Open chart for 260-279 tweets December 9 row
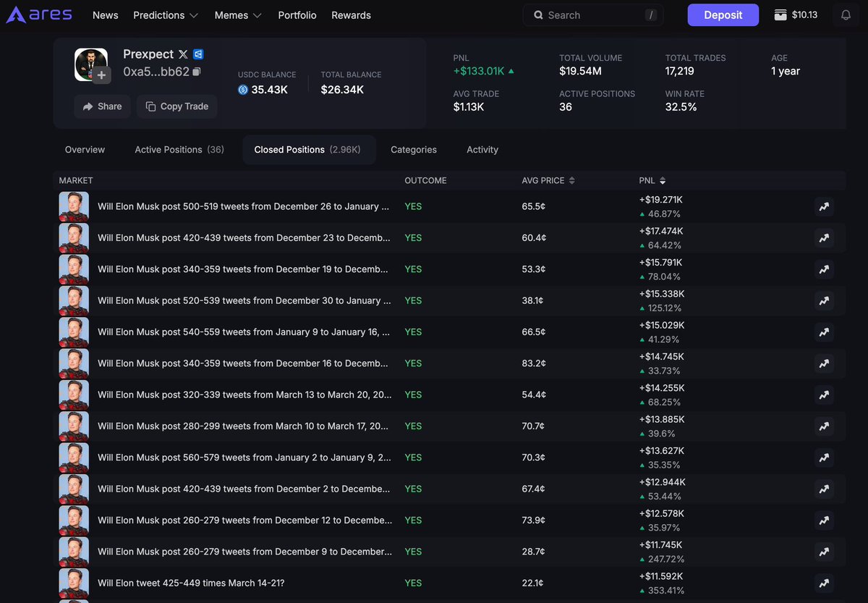868x603 pixels. click(824, 552)
